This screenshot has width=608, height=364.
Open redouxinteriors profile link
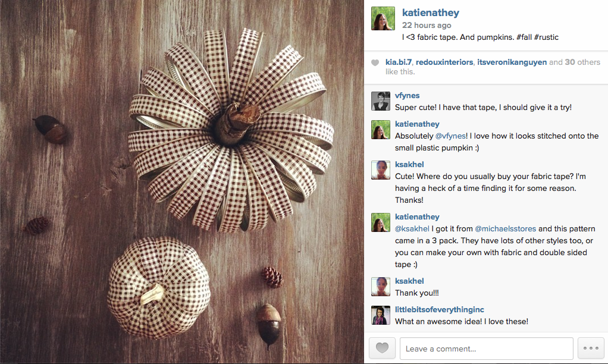pos(444,62)
